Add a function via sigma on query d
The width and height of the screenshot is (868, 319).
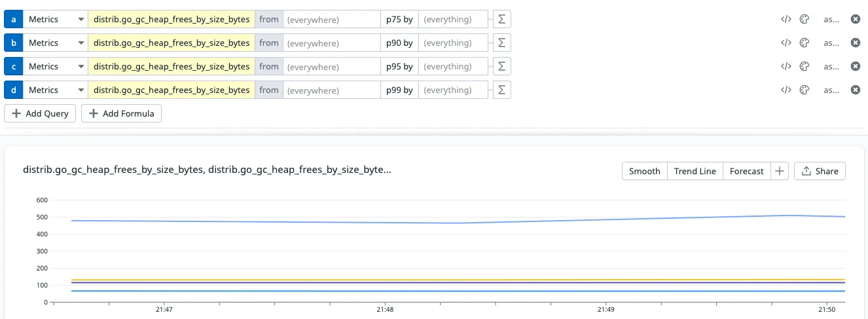[501, 90]
